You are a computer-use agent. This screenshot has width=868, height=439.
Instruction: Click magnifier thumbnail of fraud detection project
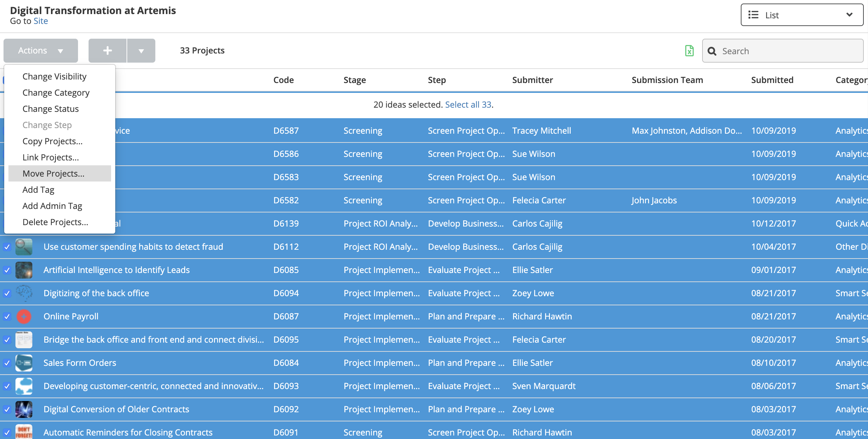[x=24, y=247]
